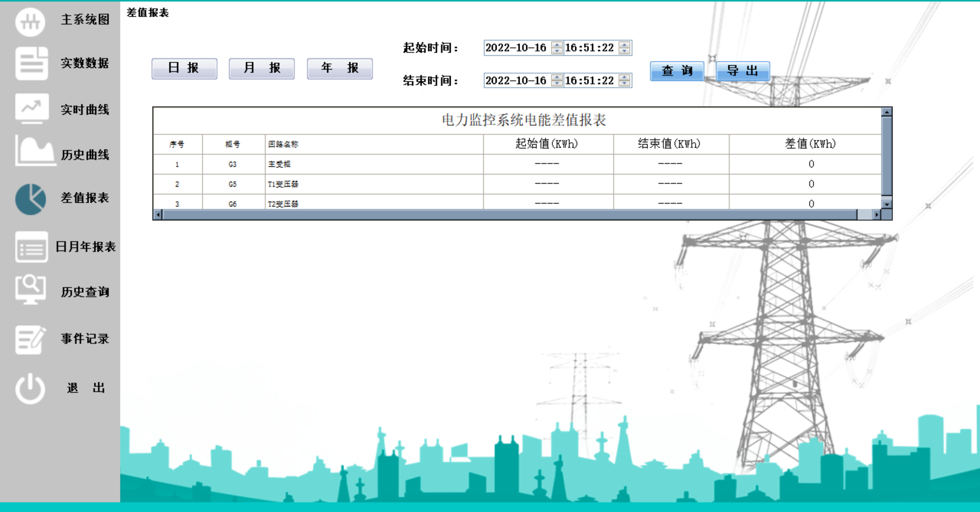The image size is (980, 512).
Task: Switch to the 日报 daily report
Action: [x=184, y=68]
